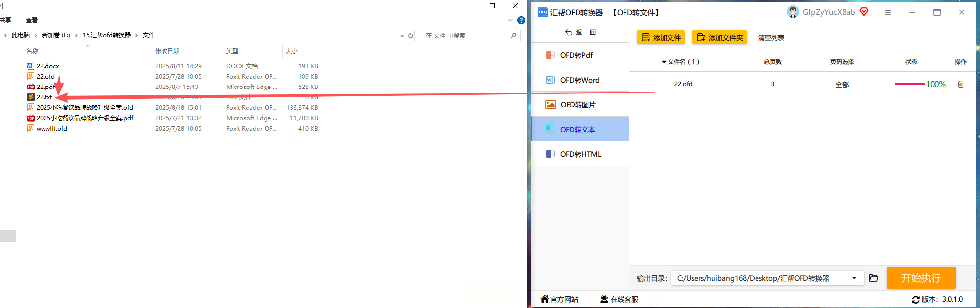Click the 添加文件夹 button
This screenshot has height=308, width=980.
point(720,38)
